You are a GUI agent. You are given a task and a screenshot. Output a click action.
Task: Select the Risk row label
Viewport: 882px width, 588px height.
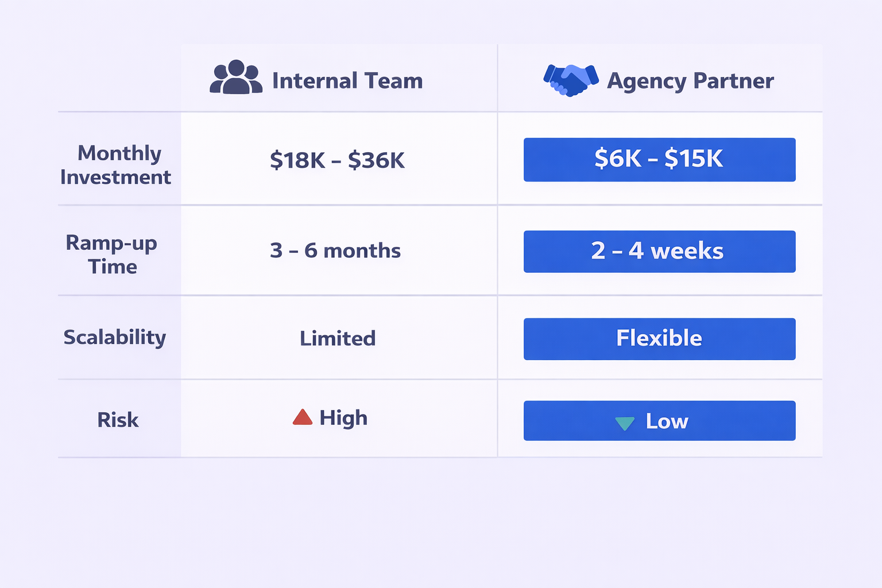[x=118, y=420]
